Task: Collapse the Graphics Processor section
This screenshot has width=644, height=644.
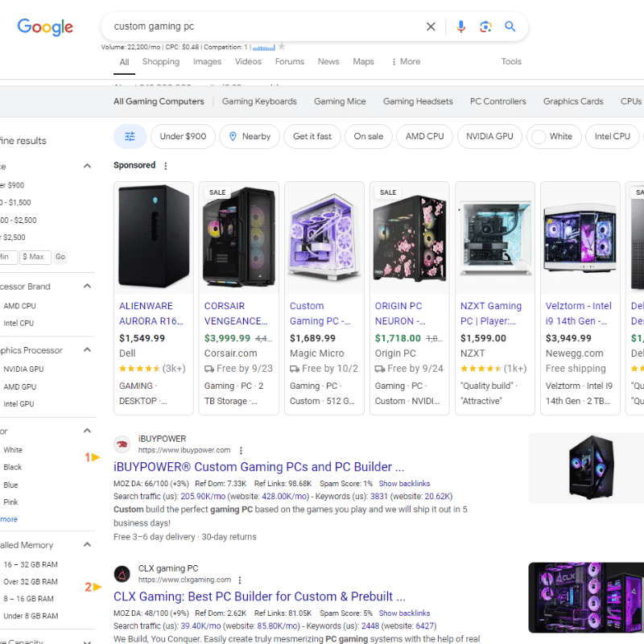Action: (x=87, y=349)
